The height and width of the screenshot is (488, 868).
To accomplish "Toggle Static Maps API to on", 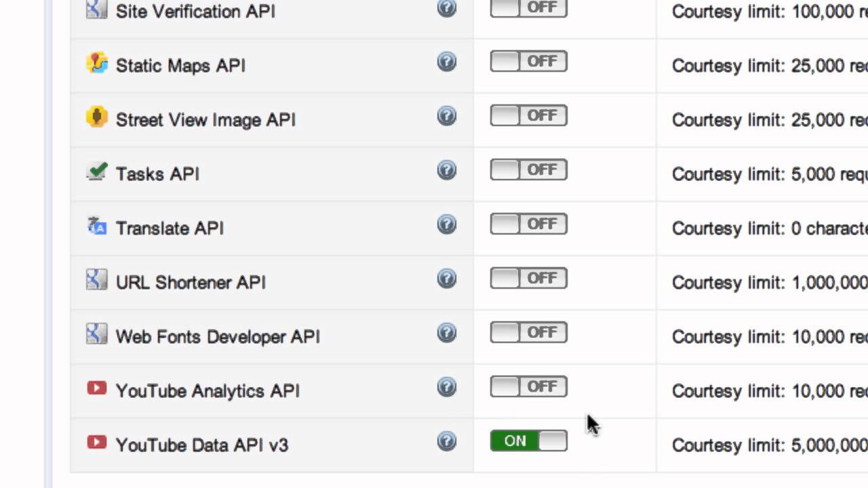I will pos(528,62).
